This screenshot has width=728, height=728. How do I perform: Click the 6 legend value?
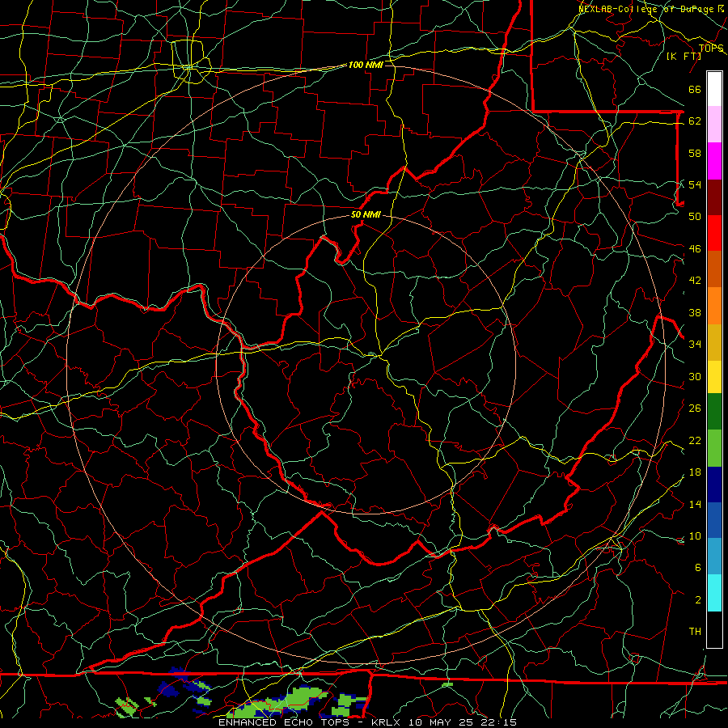pos(697,567)
